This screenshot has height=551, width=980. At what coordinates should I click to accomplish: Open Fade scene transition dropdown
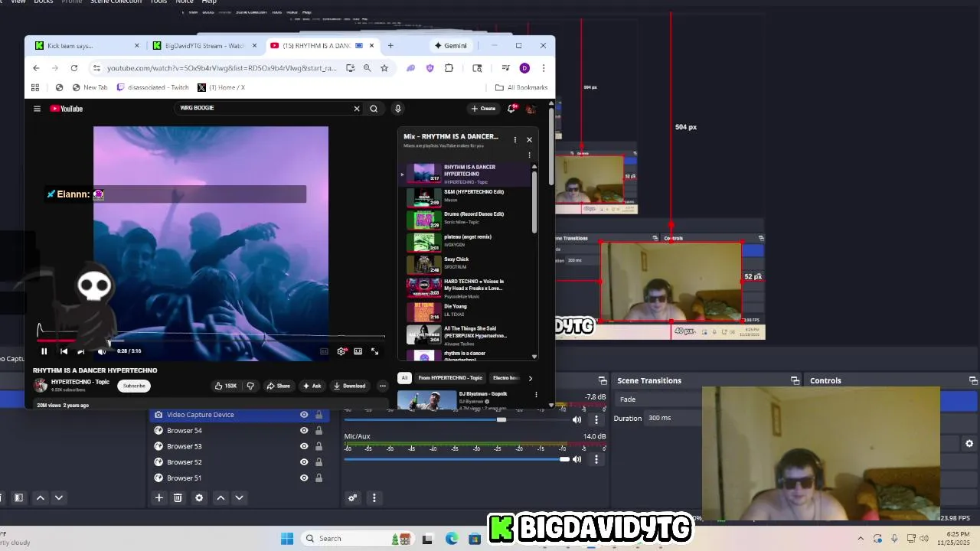[x=658, y=399]
